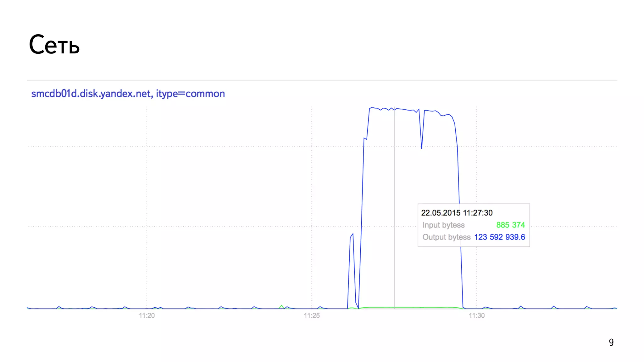Click slide page number 9
Screen dimensions: 644x362
click(611, 342)
